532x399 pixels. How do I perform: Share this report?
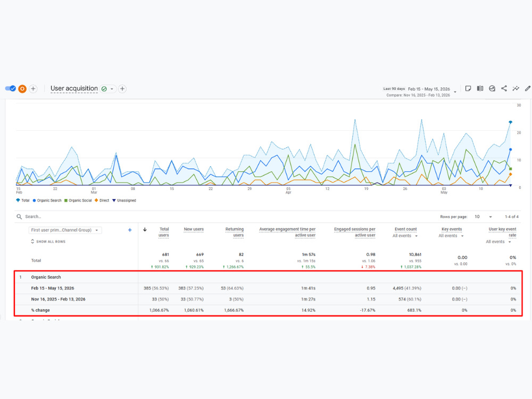pyautogui.click(x=504, y=88)
